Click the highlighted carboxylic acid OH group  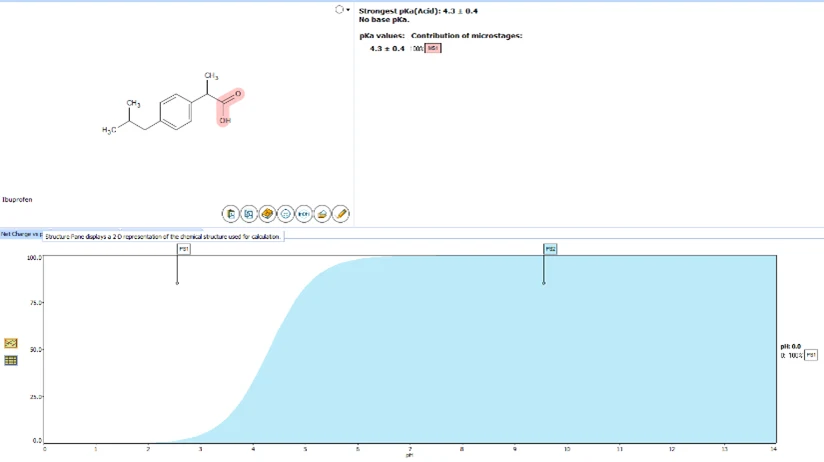point(225,120)
